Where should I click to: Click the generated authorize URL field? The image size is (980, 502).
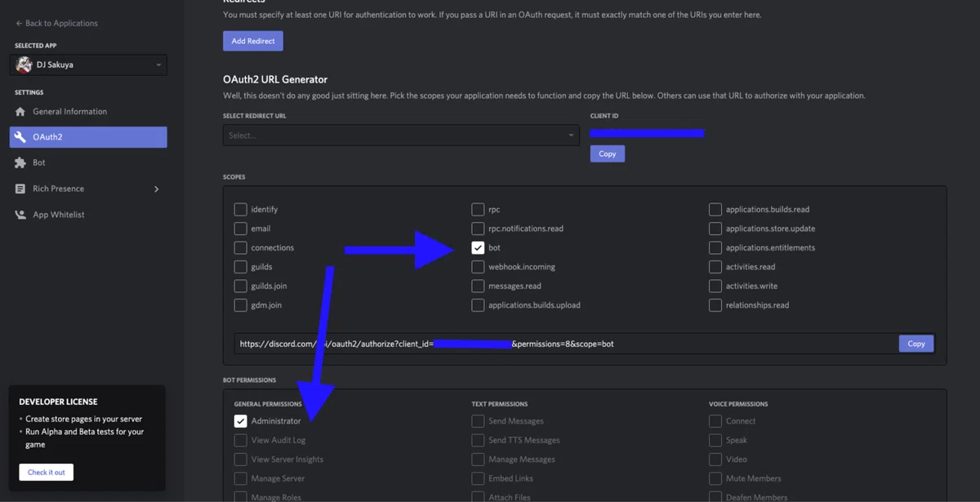[565, 344]
